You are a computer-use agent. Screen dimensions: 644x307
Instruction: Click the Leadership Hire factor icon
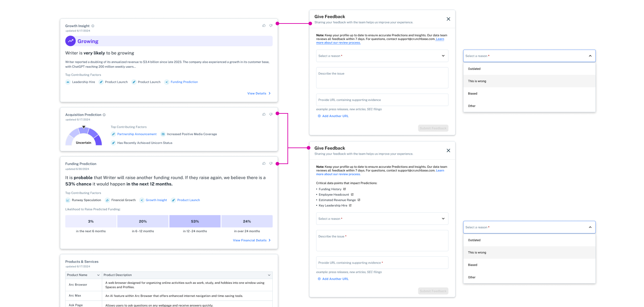click(x=68, y=82)
